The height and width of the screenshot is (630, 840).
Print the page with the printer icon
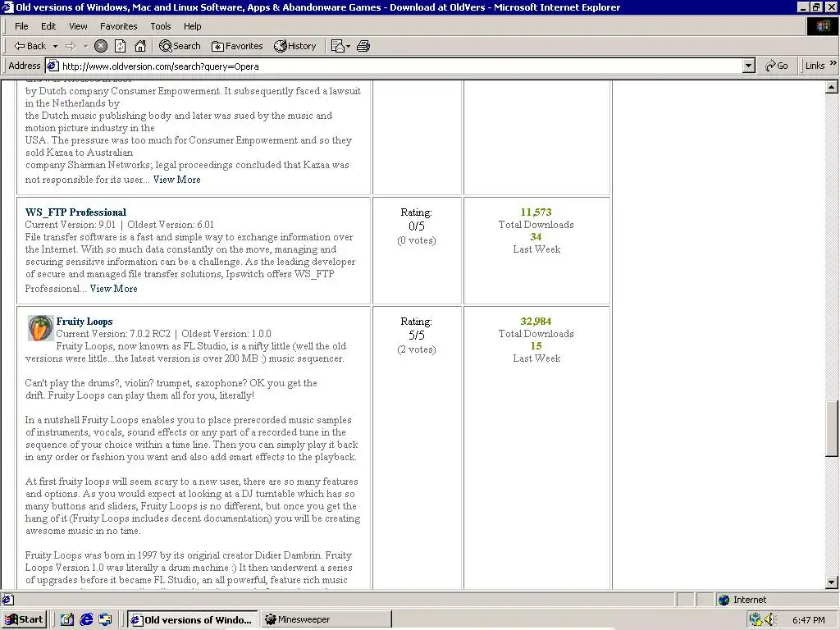pyautogui.click(x=363, y=46)
